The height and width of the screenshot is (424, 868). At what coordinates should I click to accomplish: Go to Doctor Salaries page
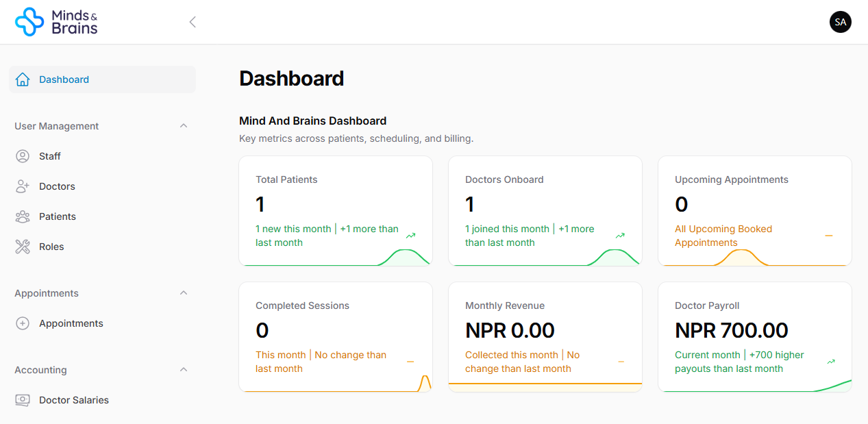pyautogui.click(x=74, y=400)
